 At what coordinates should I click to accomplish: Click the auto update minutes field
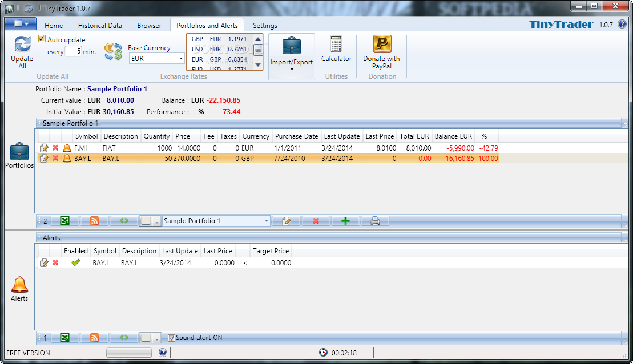click(74, 51)
